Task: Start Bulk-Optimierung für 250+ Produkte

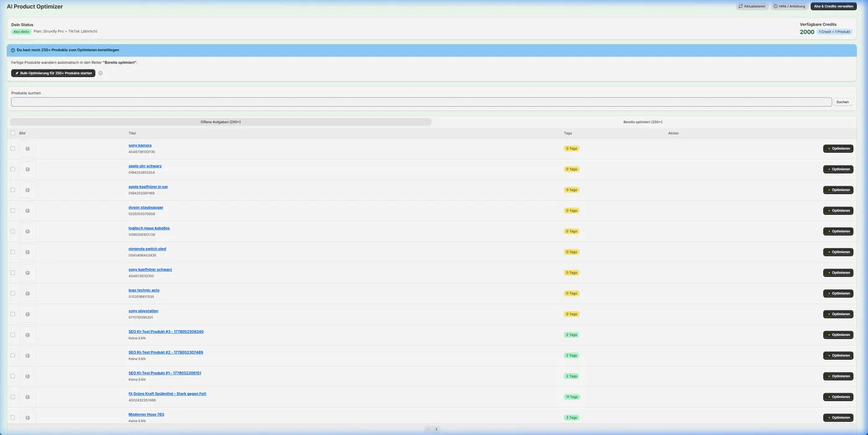Action: pos(53,73)
